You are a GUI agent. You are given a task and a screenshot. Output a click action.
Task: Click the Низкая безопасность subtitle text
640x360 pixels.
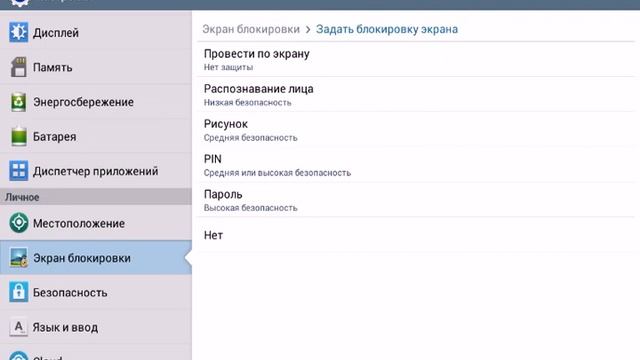coord(247,102)
